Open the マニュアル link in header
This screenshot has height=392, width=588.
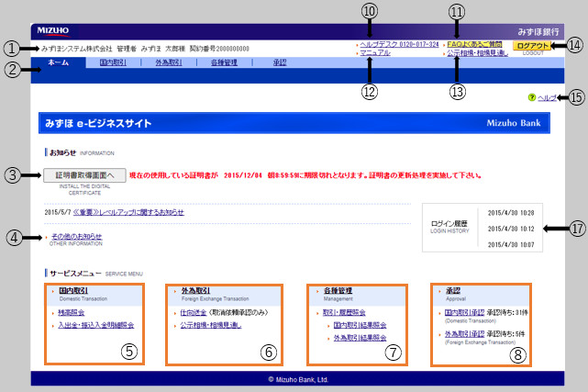click(376, 53)
